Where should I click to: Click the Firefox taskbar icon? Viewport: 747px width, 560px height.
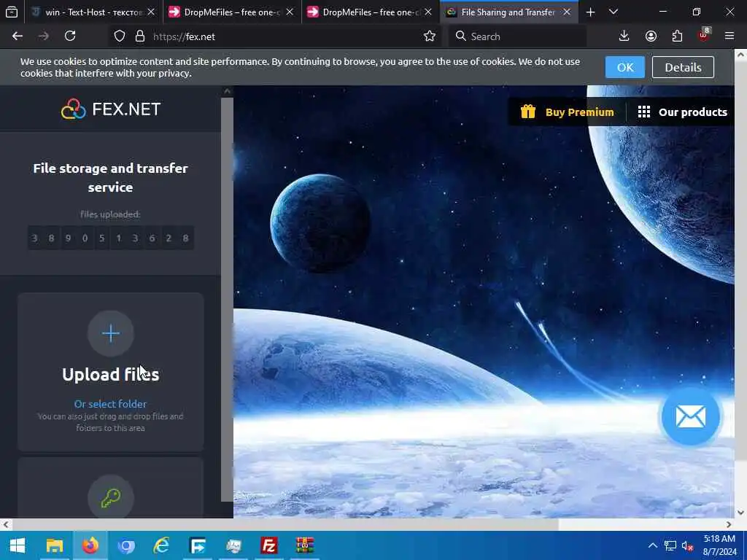(x=90, y=545)
